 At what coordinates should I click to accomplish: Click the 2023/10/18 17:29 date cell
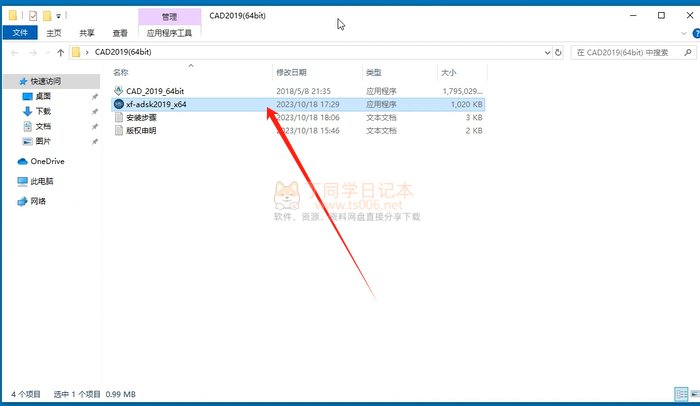308,104
